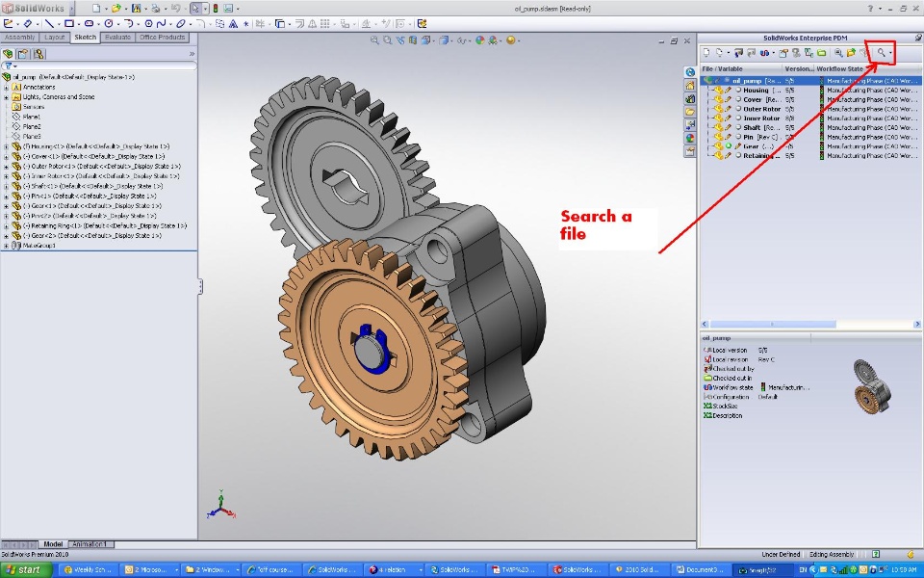Screen dimensions: 924x578
Task: Switch to the Evaluate tab
Action: (x=117, y=38)
